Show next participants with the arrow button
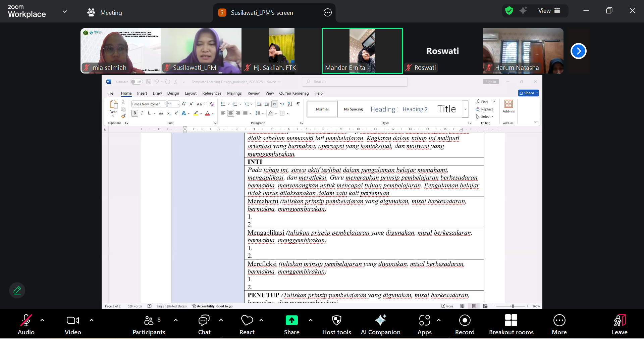 [578, 51]
